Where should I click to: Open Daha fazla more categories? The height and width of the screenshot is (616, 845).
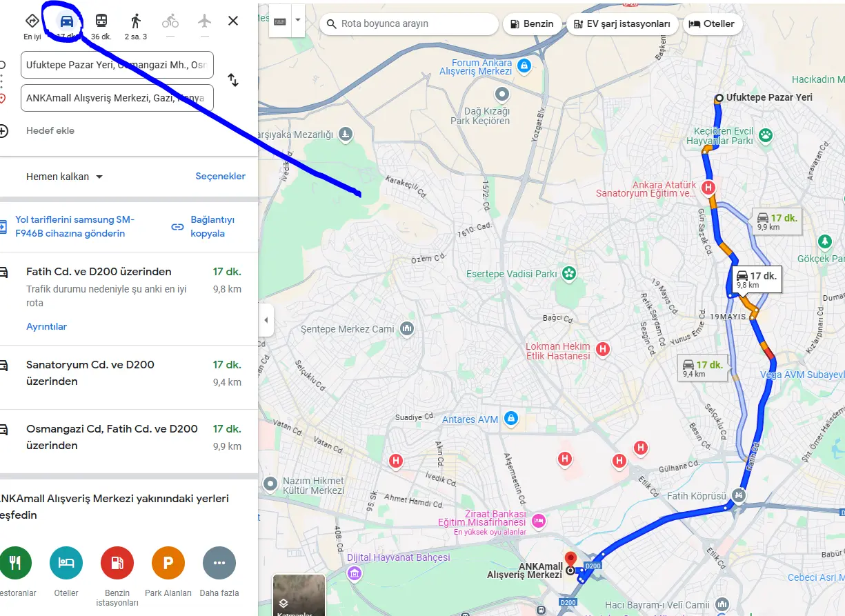coord(219,563)
